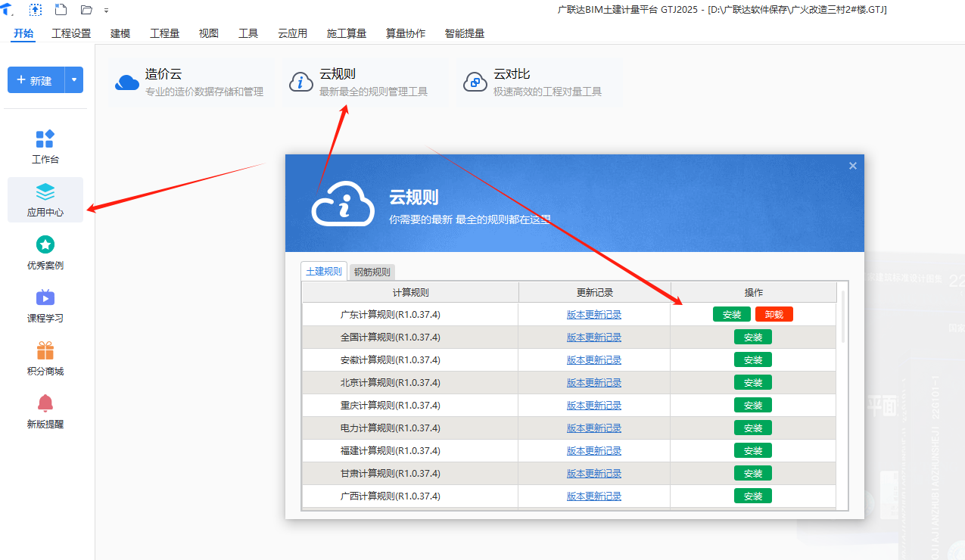Click the 新建 button
Viewport: 965px width, 560px height.
(x=36, y=80)
